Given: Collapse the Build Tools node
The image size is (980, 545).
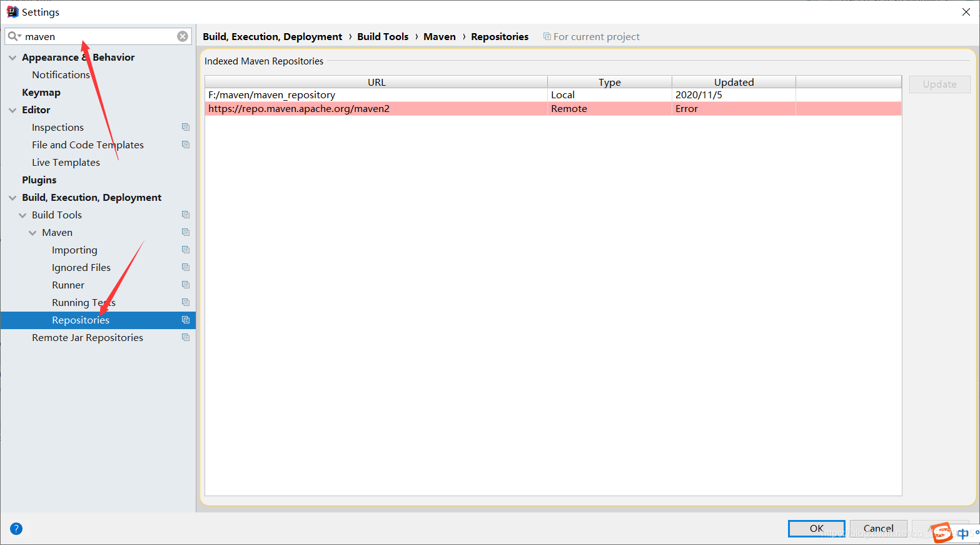Looking at the screenshot, I should click(x=23, y=215).
